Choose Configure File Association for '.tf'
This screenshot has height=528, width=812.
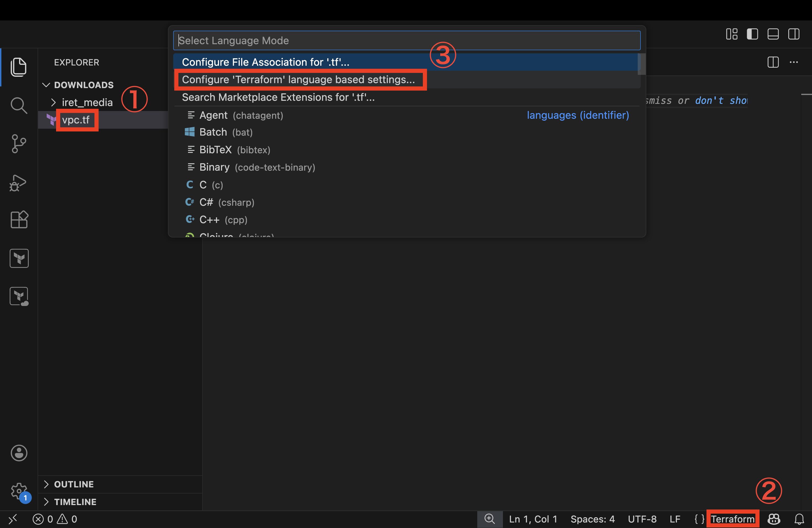click(265, 62)
